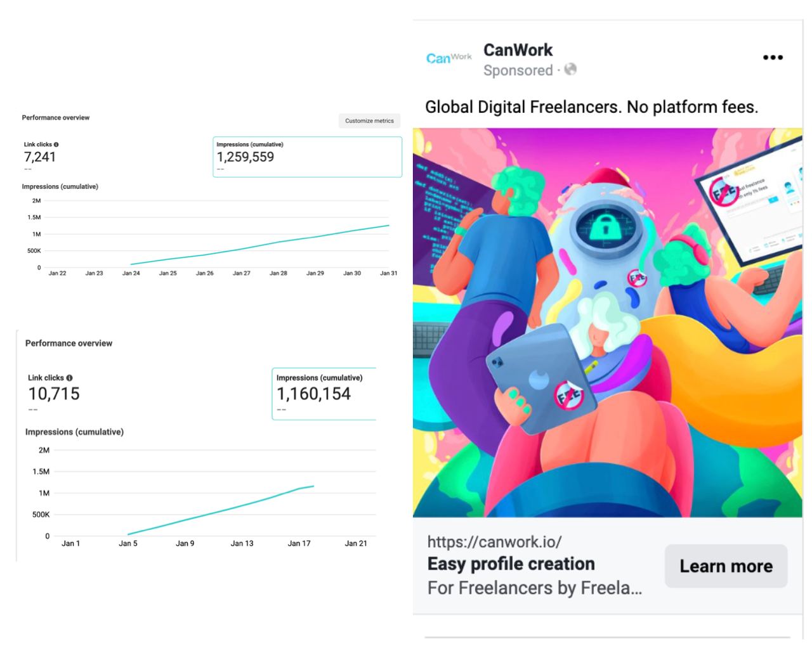
Task: Select the 7,241 Link clicks metric
Action: 41,156
